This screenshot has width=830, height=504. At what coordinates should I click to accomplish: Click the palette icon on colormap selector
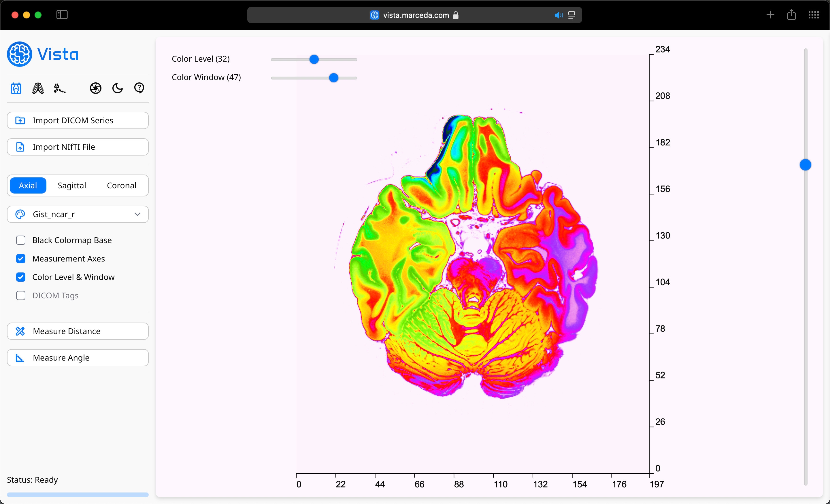pos(20,215)
